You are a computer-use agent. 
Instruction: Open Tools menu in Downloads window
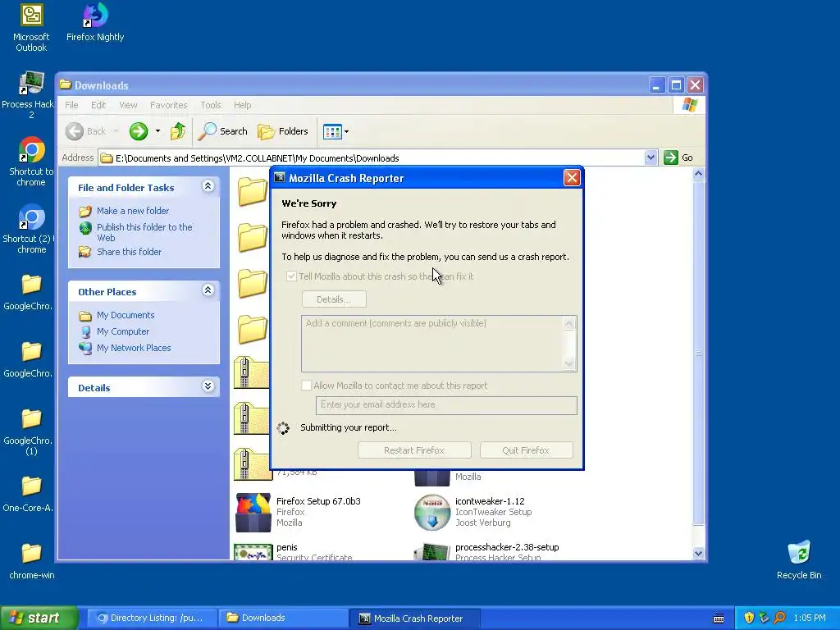pyautogui.click(x=211, y=105)
